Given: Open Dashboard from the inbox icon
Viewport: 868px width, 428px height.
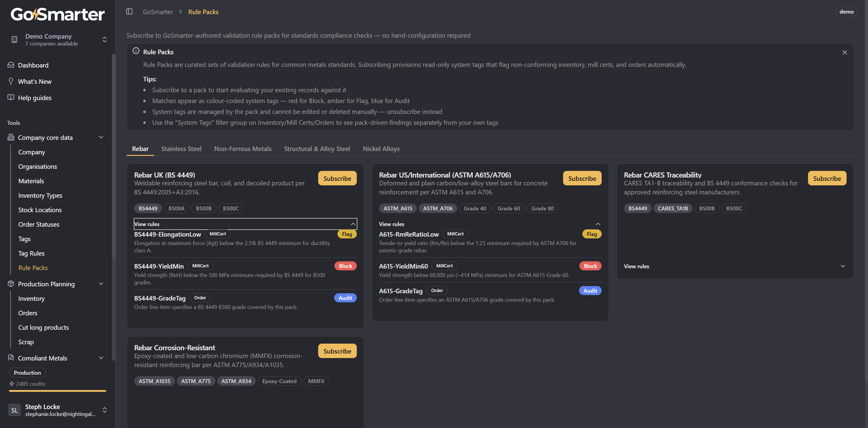Looking at the screenshot, I should click(x=11, y=65).
